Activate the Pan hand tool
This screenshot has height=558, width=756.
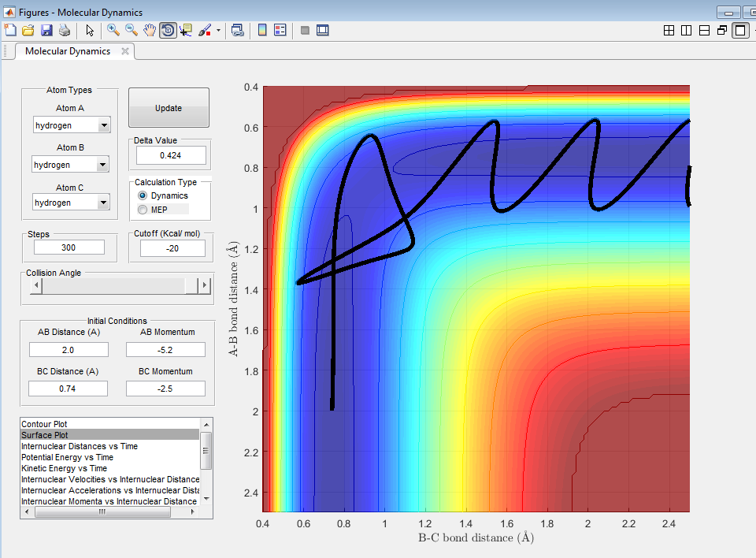(x=150, y=31)
